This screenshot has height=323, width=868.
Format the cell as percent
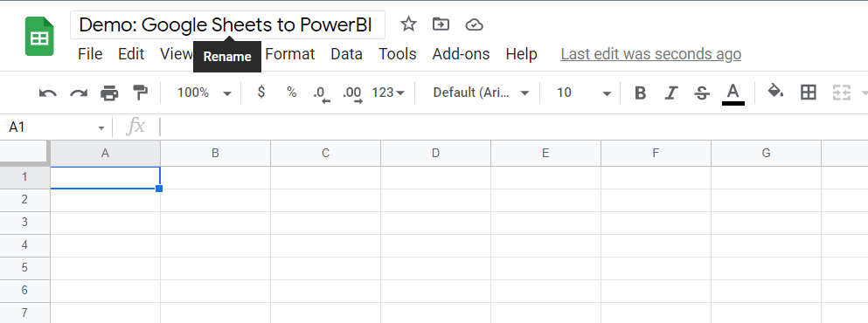[x=291, y=93]
